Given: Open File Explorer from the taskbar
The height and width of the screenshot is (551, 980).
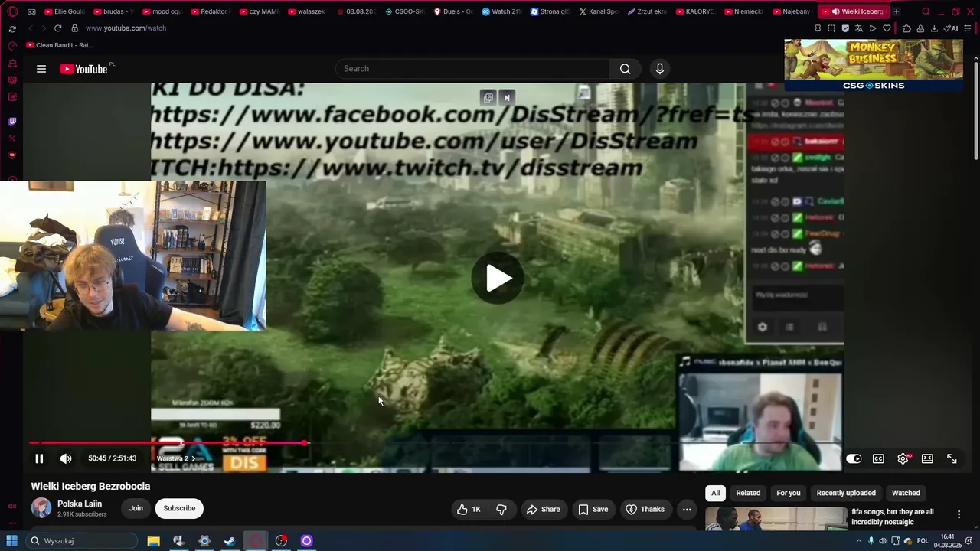Looking at the screenshot, I should [153, 541].
